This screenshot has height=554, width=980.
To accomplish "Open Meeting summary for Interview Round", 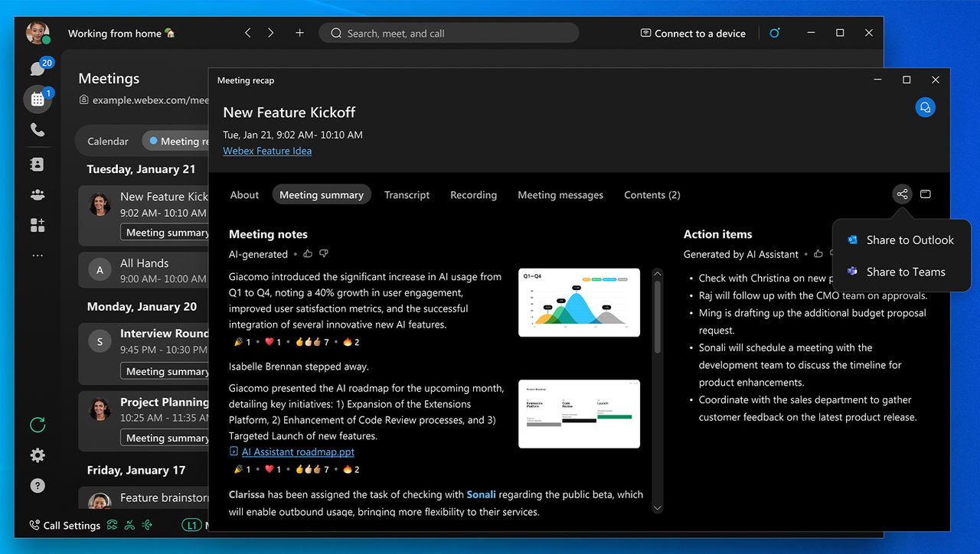I will coord(165,371).
